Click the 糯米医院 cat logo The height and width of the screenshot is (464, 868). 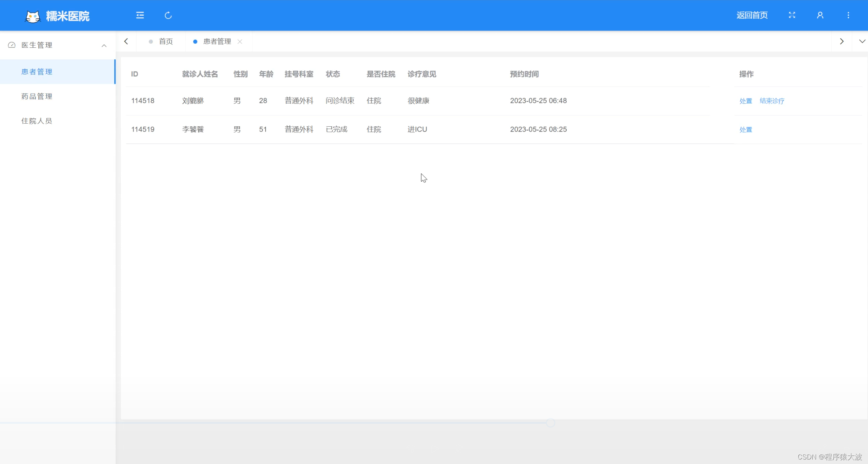pos(33,16)
